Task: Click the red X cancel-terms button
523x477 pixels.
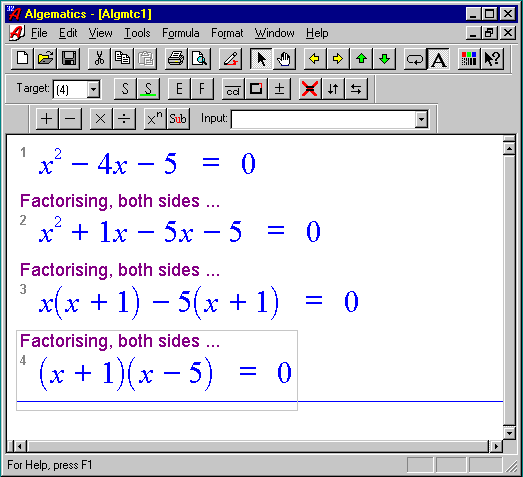Action: 310,89
